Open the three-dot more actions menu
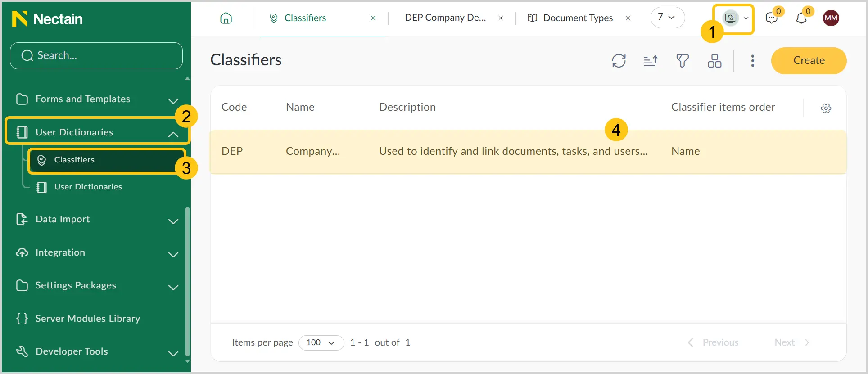Viewport: 868px width, 374px height. click(x=752, y=61)
